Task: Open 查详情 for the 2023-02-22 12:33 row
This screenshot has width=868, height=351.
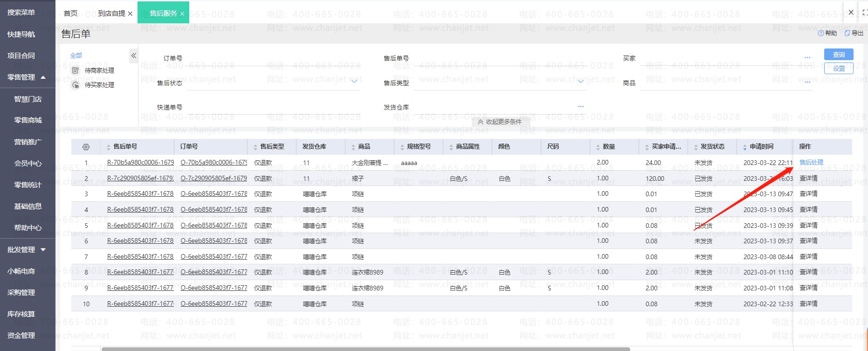Action: [809, 303]
